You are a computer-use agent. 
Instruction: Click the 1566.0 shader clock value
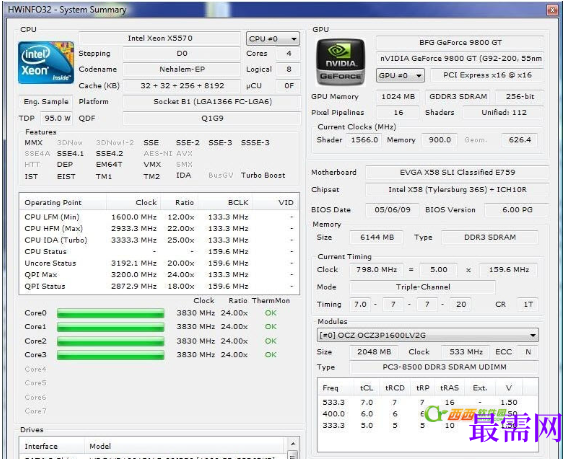[364, 140]
